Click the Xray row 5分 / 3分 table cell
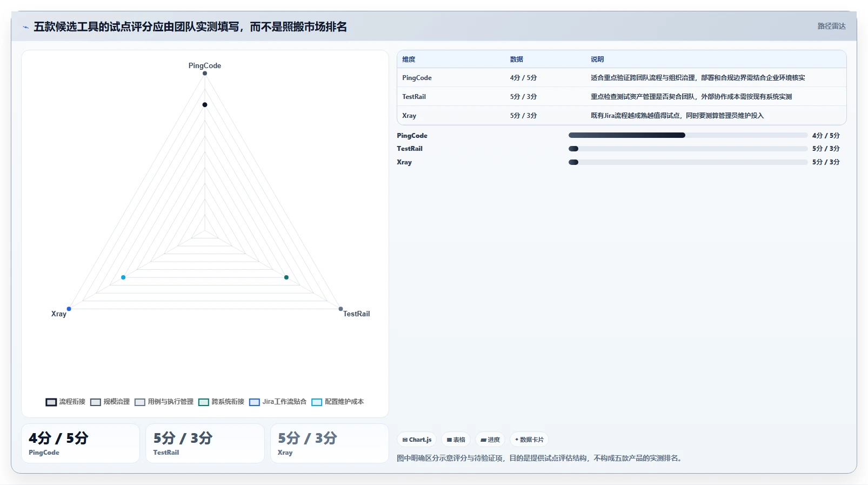The image size is (868, 485). pos(523,116)
